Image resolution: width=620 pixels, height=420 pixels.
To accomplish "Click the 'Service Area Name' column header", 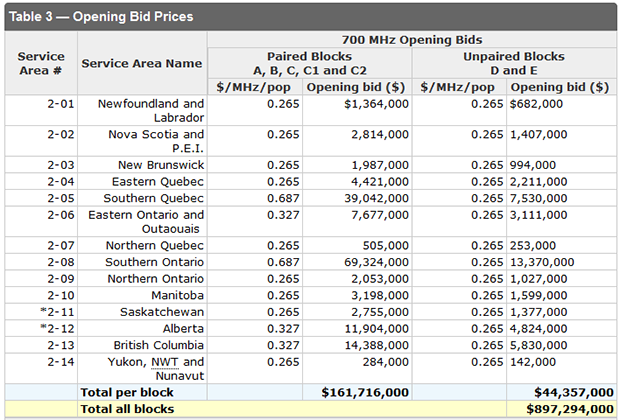I will (142, 63).
